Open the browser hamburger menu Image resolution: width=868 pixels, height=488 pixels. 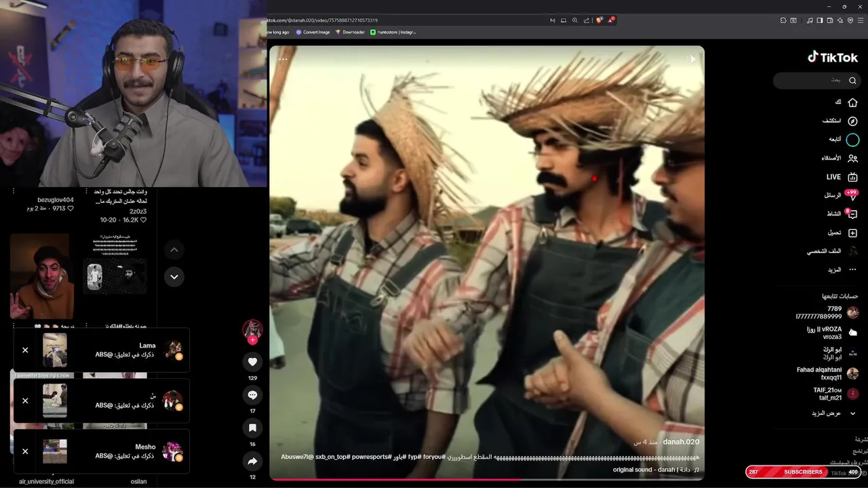click(x=861, y=21)
